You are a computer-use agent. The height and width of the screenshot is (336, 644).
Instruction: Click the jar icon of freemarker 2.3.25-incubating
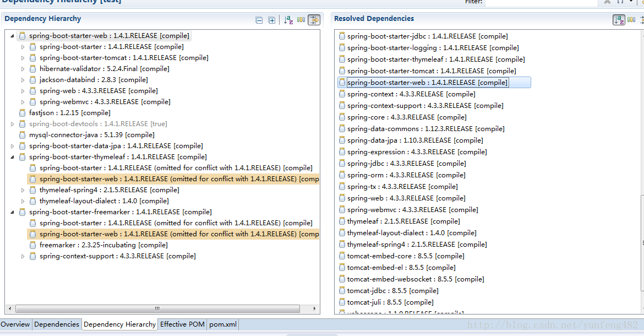[x=33, y=245]
